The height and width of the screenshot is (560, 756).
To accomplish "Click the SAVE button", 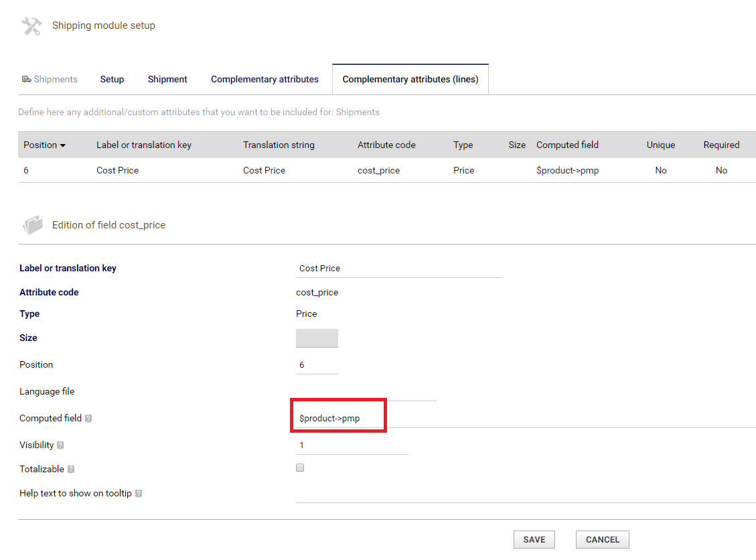I will coord(534,540).
